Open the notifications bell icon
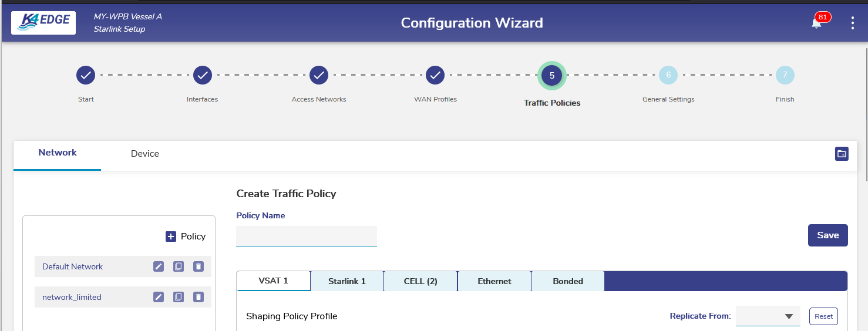 pos(816,23)
